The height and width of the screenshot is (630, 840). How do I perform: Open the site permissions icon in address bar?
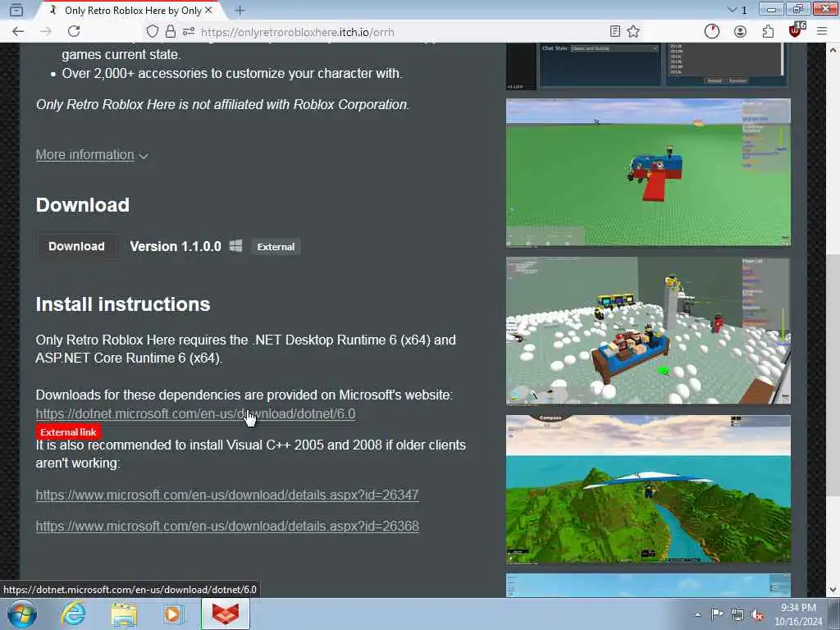point(188,32)
